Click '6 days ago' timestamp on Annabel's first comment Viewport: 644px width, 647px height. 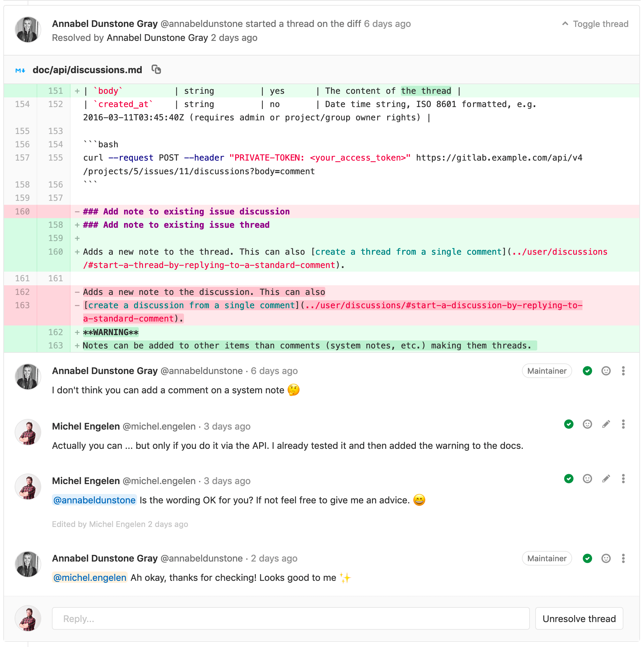coord(274,371)
